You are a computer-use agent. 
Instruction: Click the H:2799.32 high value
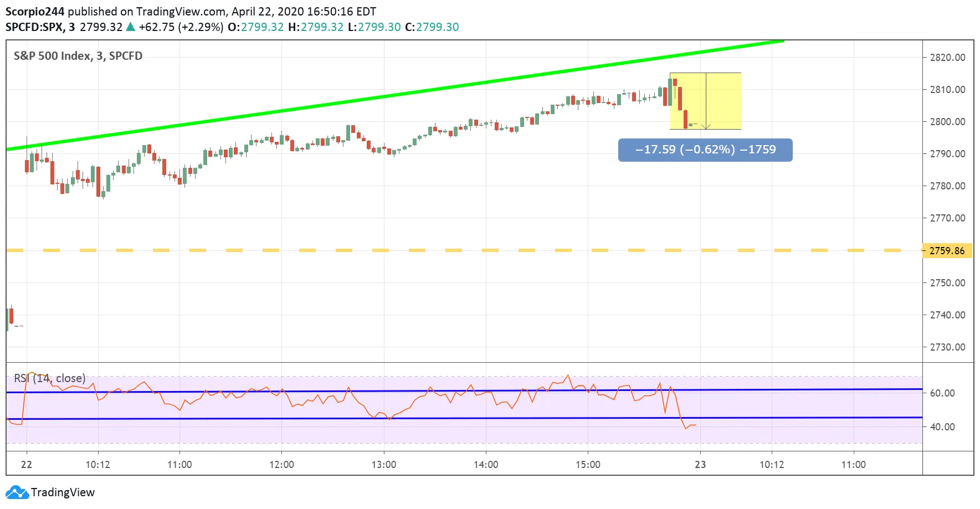[316, 27]
